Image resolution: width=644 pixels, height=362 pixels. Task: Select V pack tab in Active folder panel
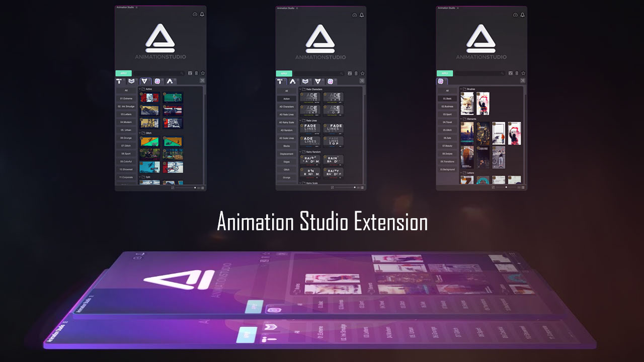[145, 81]
